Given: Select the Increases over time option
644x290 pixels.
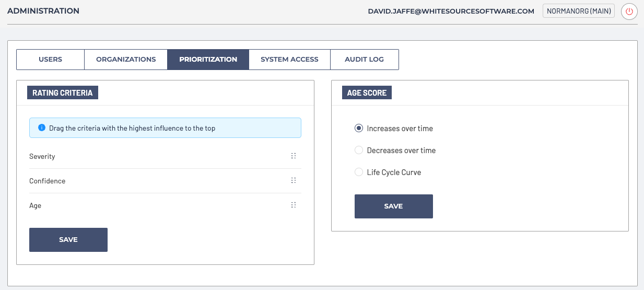Looking at the screenshot, I should [359, 129].
